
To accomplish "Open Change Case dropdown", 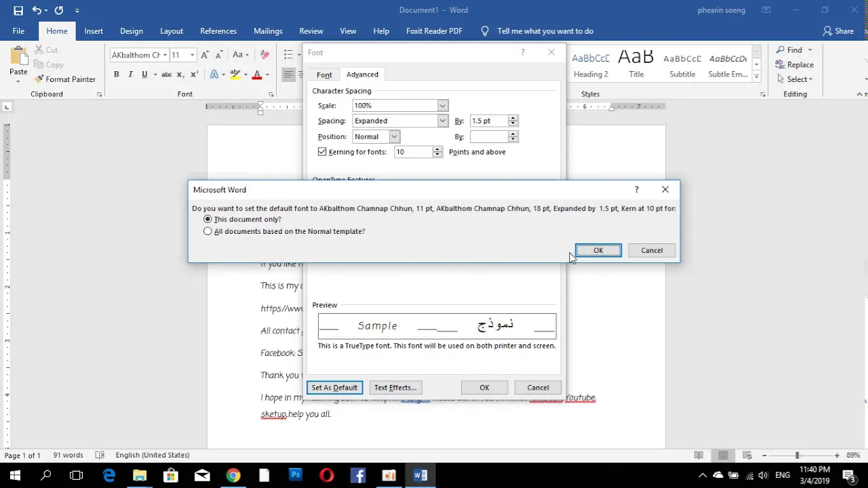I will [241, 55].
